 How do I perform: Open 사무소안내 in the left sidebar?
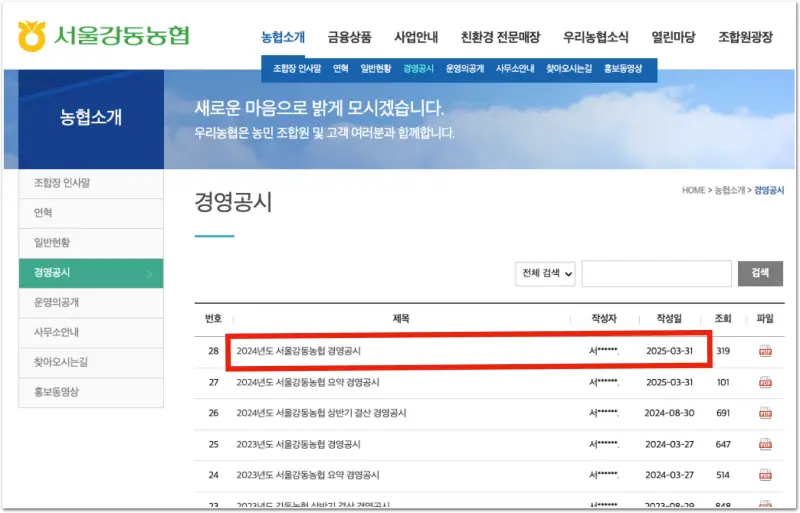tap(91, 333)
